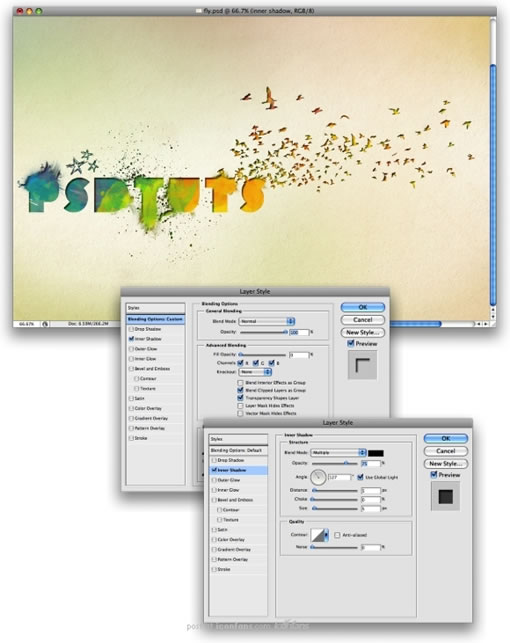Click New Style... in the Blending Options dialog
Image resolution: width=510 pixels, height=643 pixels.
(x=363, y=333)
